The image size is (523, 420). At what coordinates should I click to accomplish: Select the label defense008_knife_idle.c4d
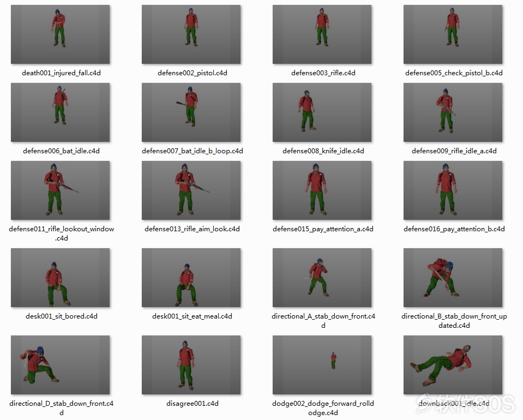pyautogui.click(x=323, y=151)
